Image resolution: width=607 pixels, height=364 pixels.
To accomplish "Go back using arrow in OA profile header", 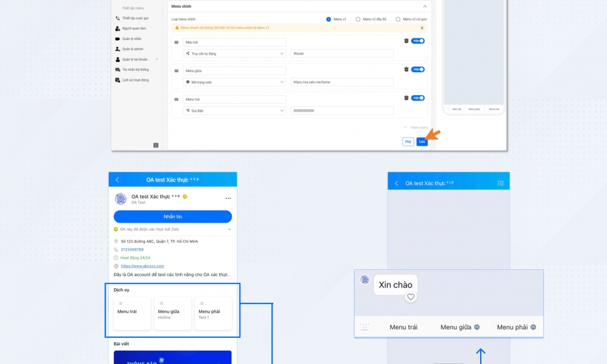I will [117, 180].
